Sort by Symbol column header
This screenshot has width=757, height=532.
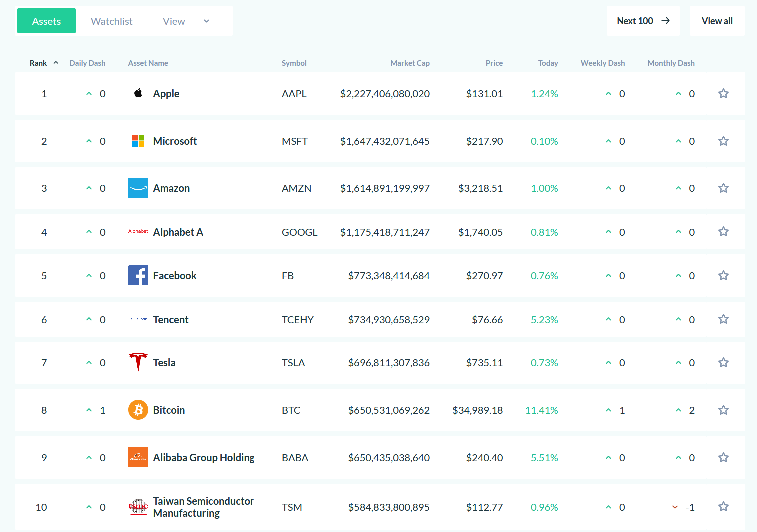(x=294, y=63)
